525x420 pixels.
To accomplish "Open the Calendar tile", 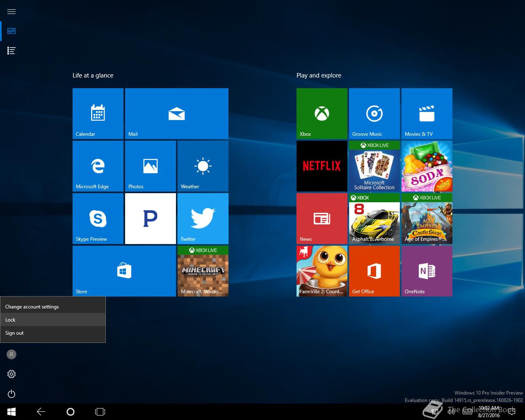I will click(98, 114).
